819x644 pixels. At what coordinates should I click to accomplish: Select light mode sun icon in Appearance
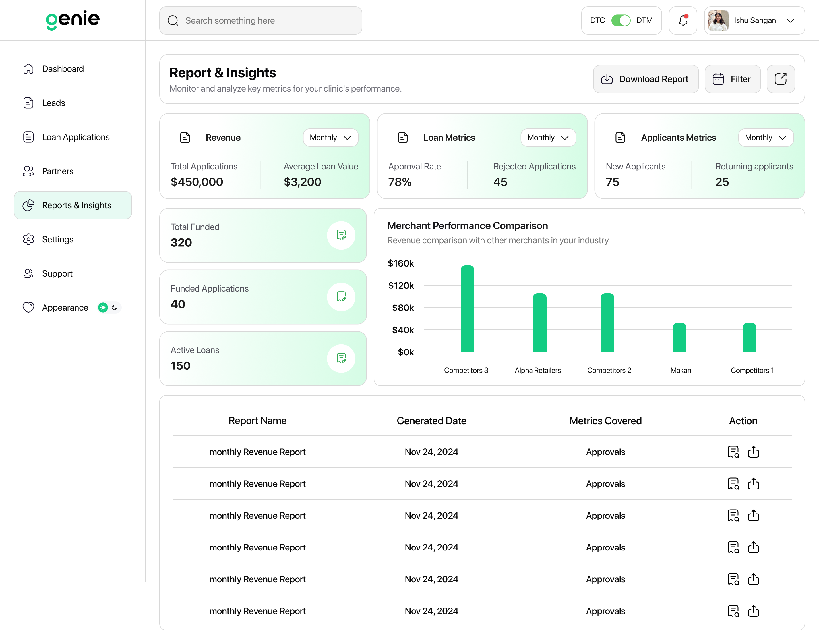tap(103, 308)
